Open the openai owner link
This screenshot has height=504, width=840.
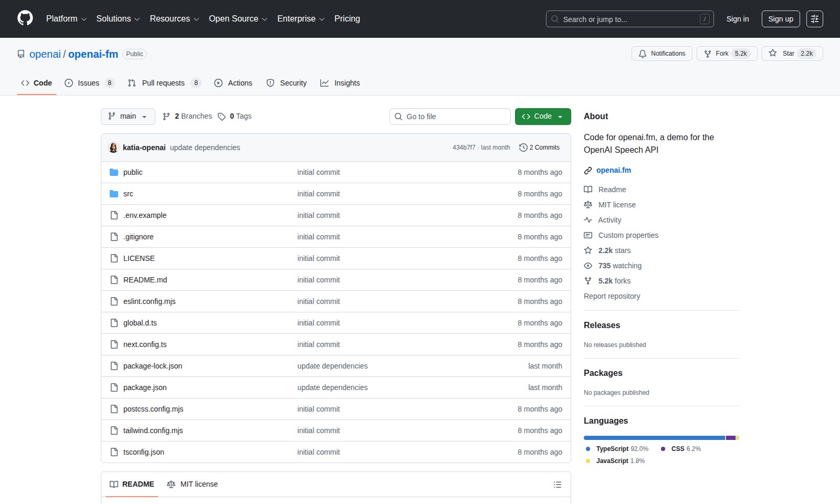[x=45, y=54]
